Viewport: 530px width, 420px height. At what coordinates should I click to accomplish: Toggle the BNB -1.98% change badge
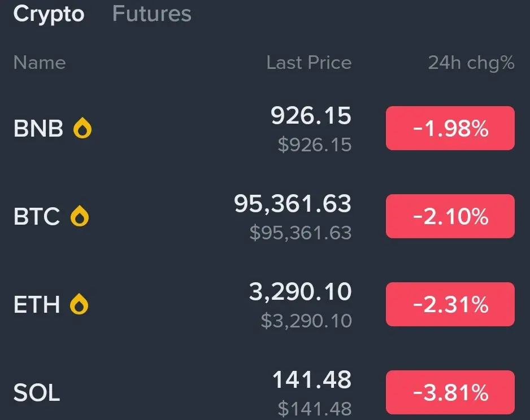450,129
